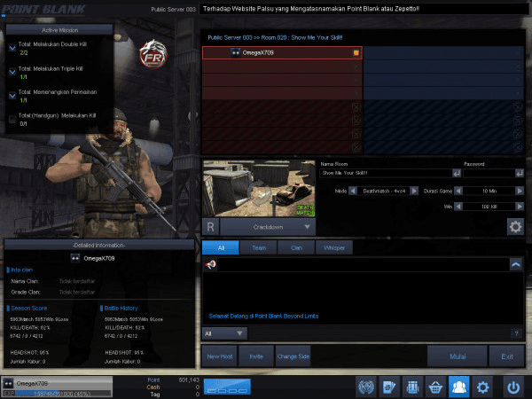Click the highlighted community people icon
The width and height of the screenshot is (532, 399).
click(x=458, y=387)
